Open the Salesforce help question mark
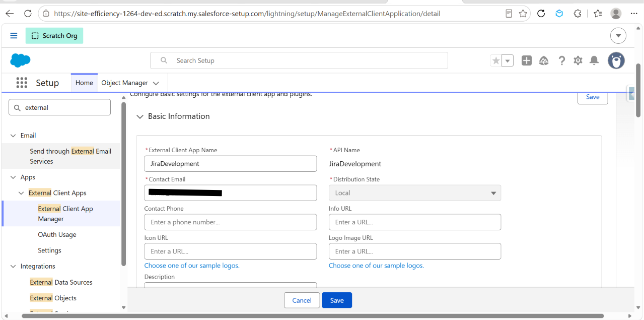 (561, 60)
